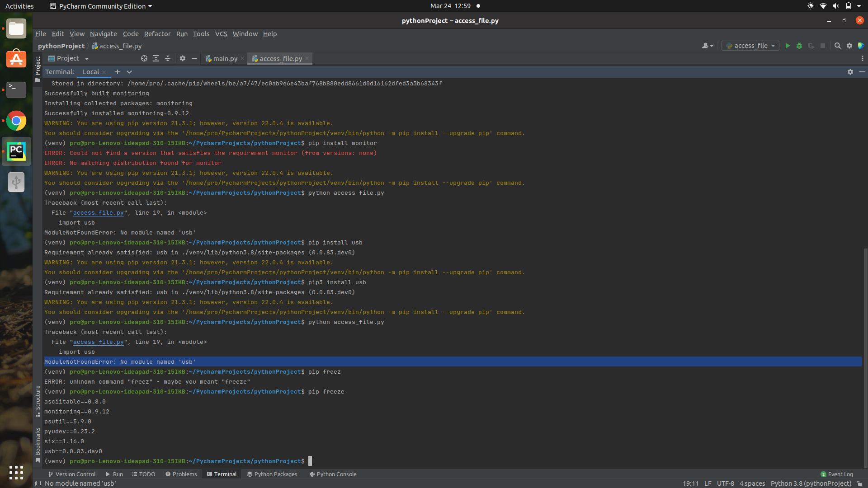The image size is (868, 488).
Task: Collapse all in Project panel
Action: point(168,58)
